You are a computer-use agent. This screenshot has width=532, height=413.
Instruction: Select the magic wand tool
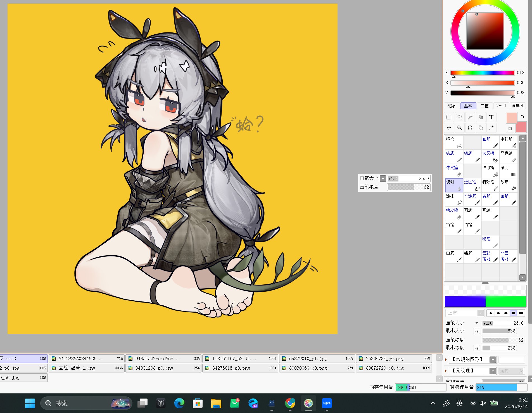point(470,117)
